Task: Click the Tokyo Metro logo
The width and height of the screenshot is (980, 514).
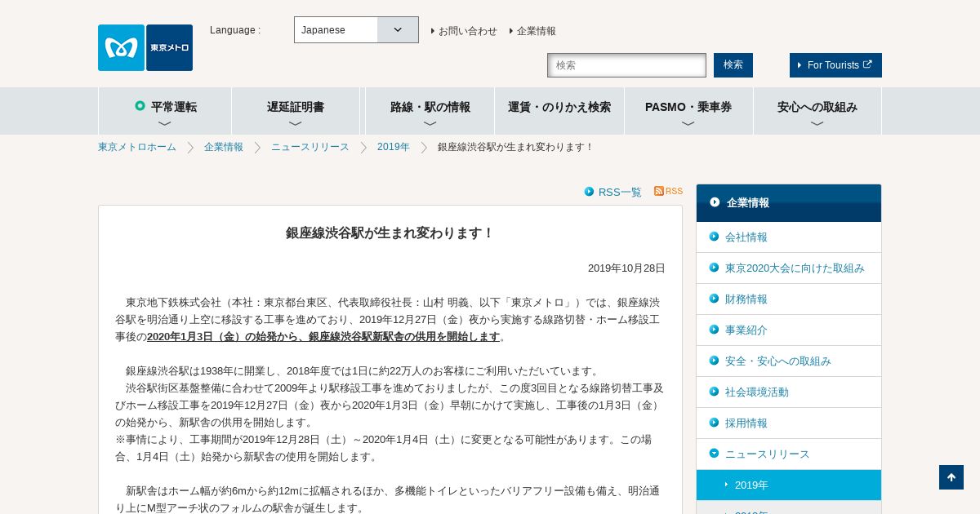Action: [x=145, y=47]
